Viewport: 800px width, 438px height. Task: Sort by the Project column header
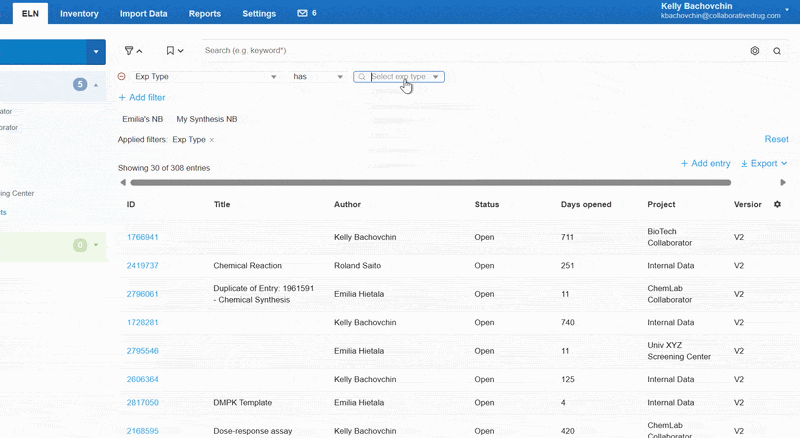[661, 204]
